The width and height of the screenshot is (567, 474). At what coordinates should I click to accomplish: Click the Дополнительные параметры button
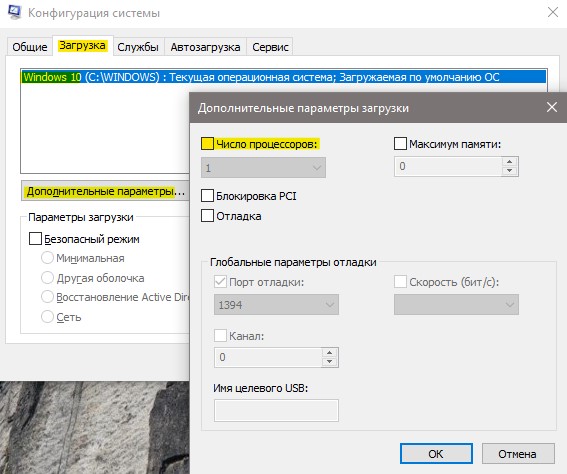[105, 191]
